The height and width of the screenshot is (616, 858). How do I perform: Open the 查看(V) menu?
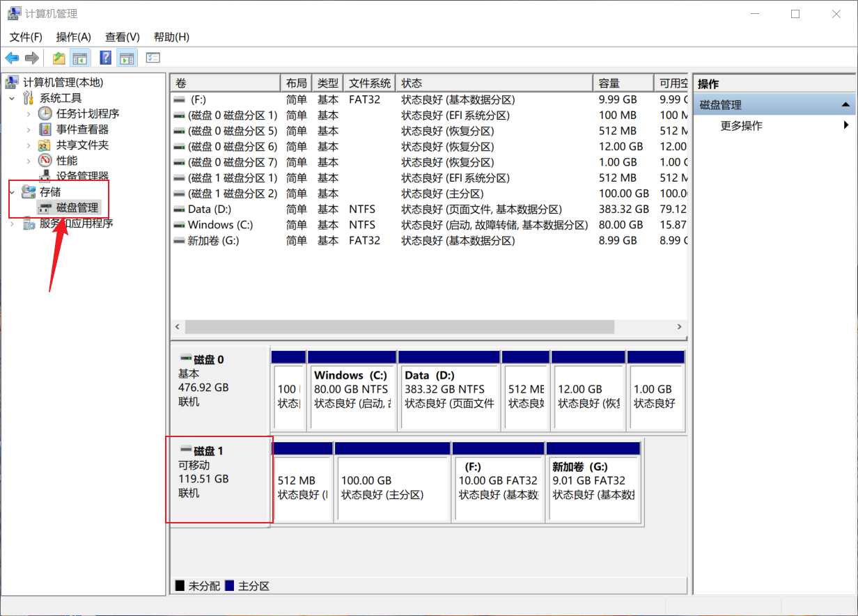[x=122, y=37]
